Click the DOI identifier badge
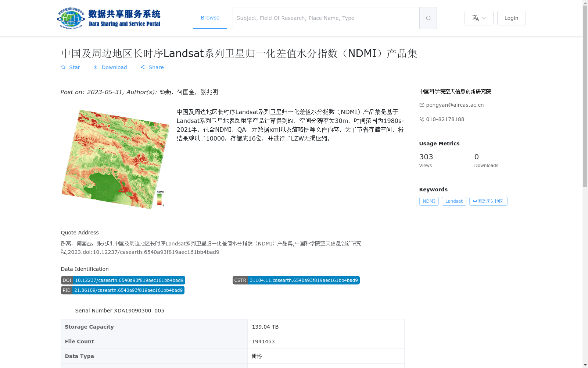Viewport: 588px width, 368px height. tap(123, 280)
